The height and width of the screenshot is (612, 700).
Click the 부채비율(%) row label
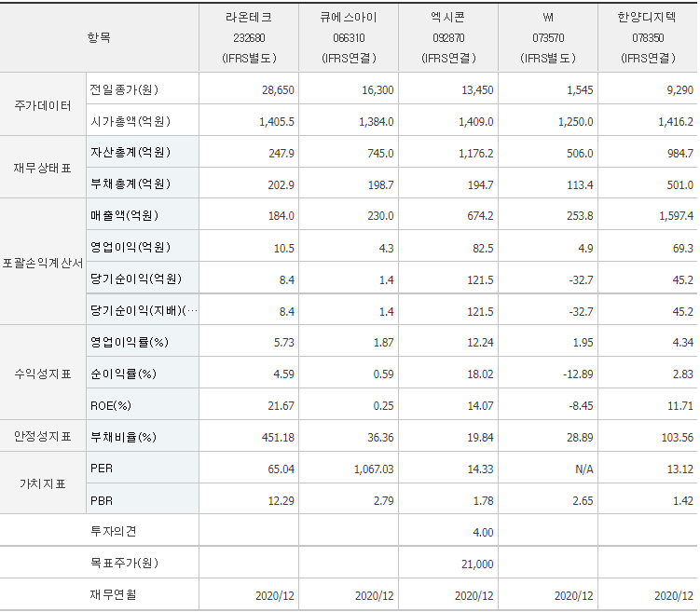tap(123, 437)
